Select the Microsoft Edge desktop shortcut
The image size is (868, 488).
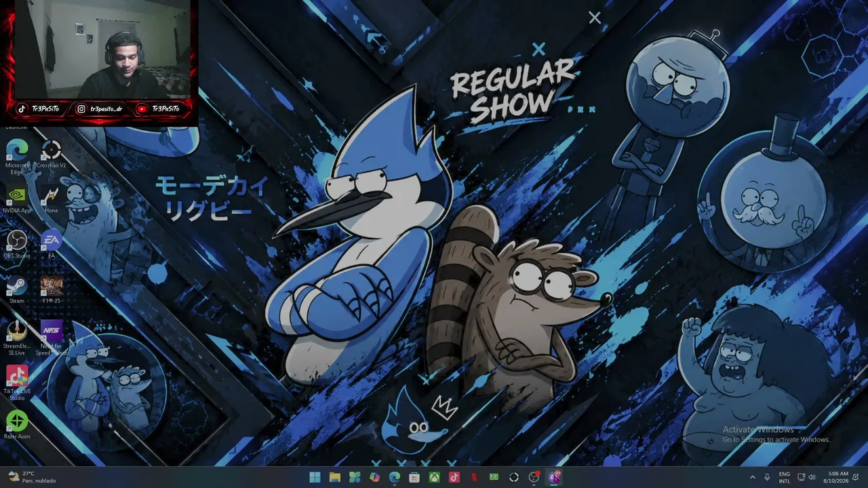tap(17, 157)
